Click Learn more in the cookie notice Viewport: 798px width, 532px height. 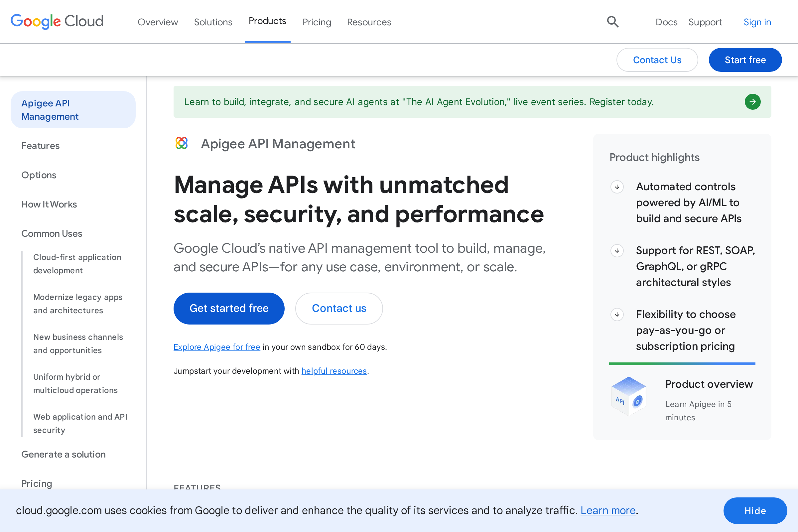pyautogui.click(x=608, y=510)
